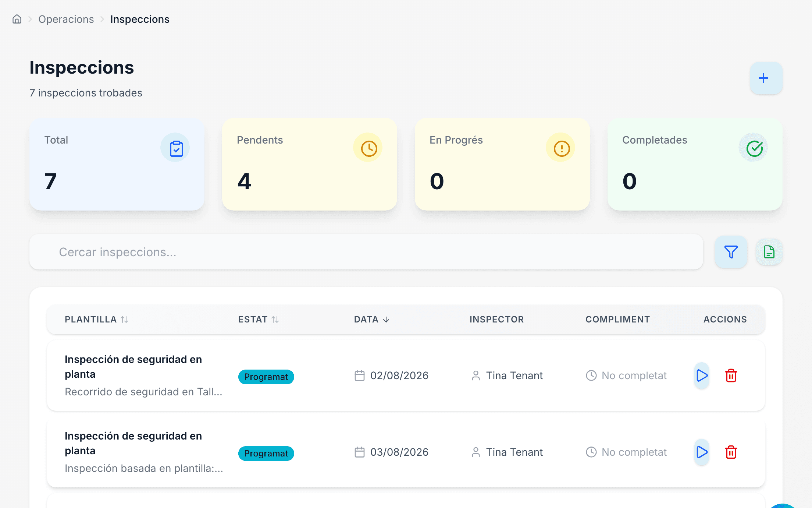Toggle DATA column sort direction
Viewport: 812px width, 508px height.
[371, 319]
